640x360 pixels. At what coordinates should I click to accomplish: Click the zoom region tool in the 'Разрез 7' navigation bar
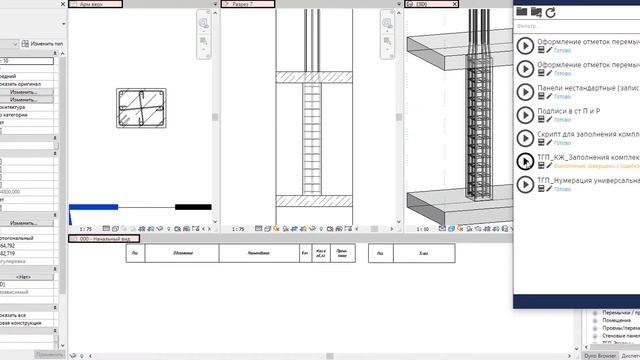(x=387, y=41)
